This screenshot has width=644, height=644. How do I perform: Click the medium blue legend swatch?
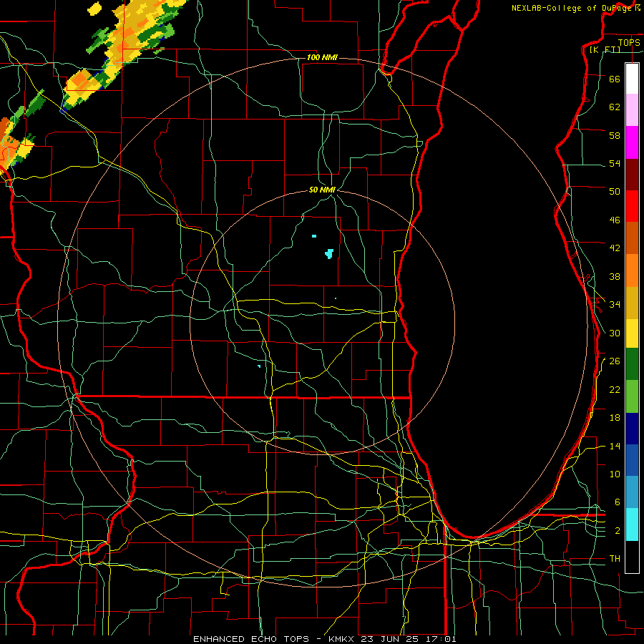(632, 460)
